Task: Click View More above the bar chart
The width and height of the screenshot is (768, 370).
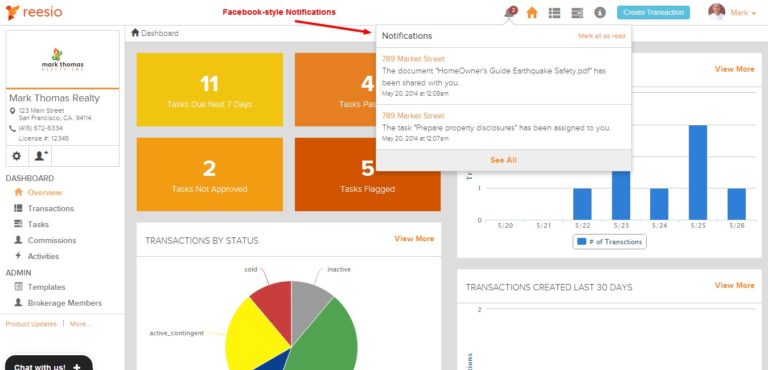Action: 734,69
